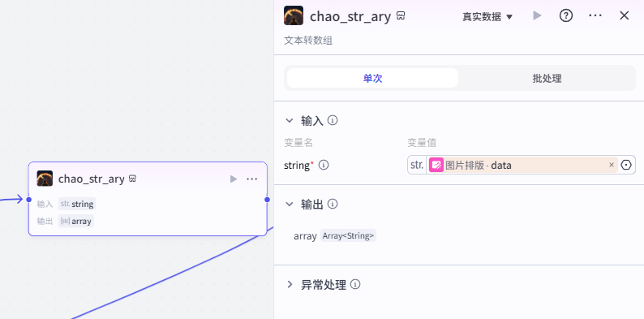Collapse the 输入 section
This screenshot has height=319, width=644.
coord(290,121)
